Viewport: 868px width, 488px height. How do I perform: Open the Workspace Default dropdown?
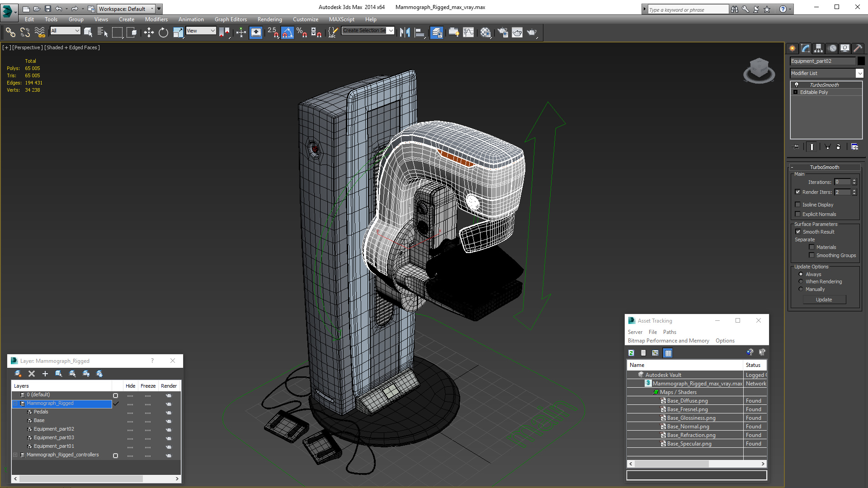pos(127,9)
